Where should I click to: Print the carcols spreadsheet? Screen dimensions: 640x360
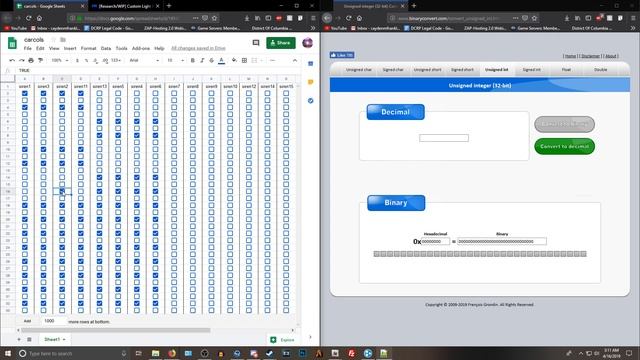[31, 60]
